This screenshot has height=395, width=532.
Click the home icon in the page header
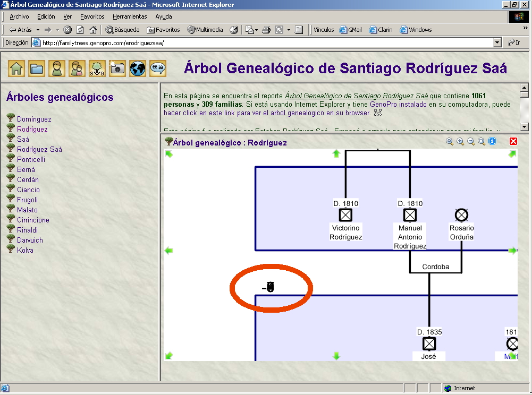tap(16, 68)
